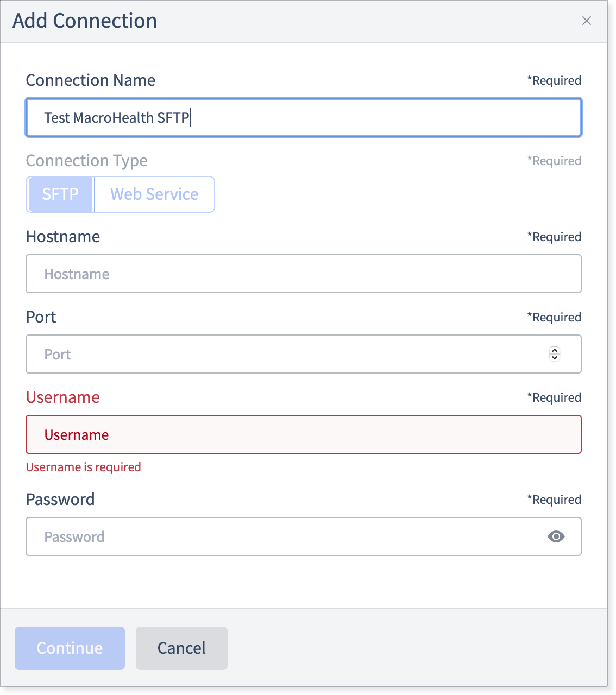
Task: Increase the Port value with the up arrow
Action: pos(555,350)
